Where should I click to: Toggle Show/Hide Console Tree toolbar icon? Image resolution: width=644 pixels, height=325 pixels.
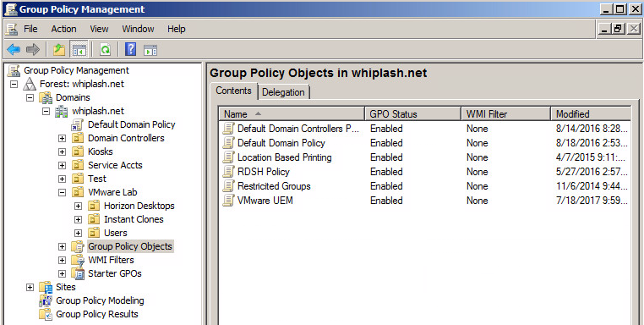79,50
